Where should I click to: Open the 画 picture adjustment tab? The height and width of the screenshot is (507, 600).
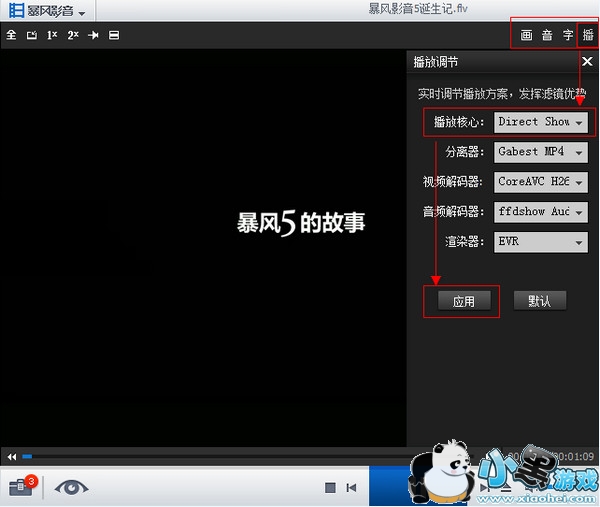tap(527, 35)
